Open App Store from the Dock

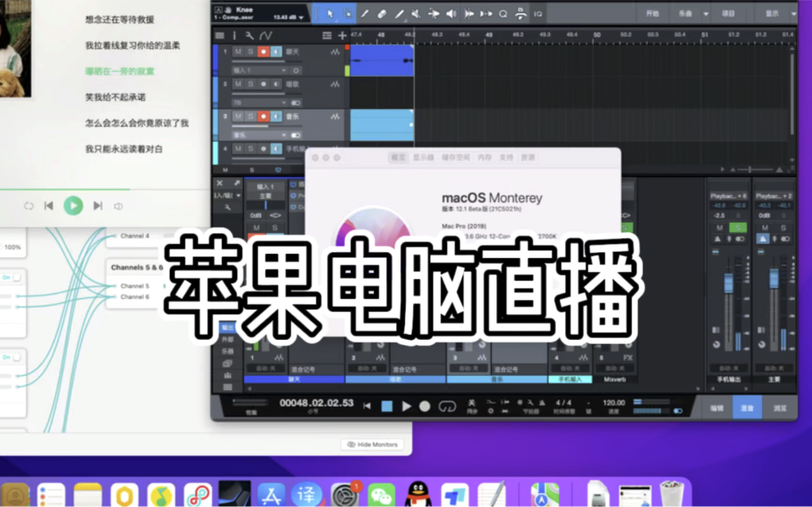click(272, 494)
